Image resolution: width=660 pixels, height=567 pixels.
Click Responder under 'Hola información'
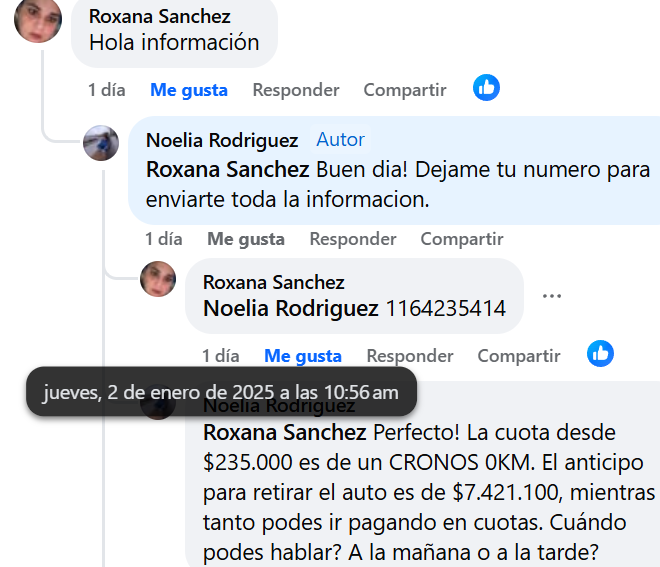pos(296,90)
